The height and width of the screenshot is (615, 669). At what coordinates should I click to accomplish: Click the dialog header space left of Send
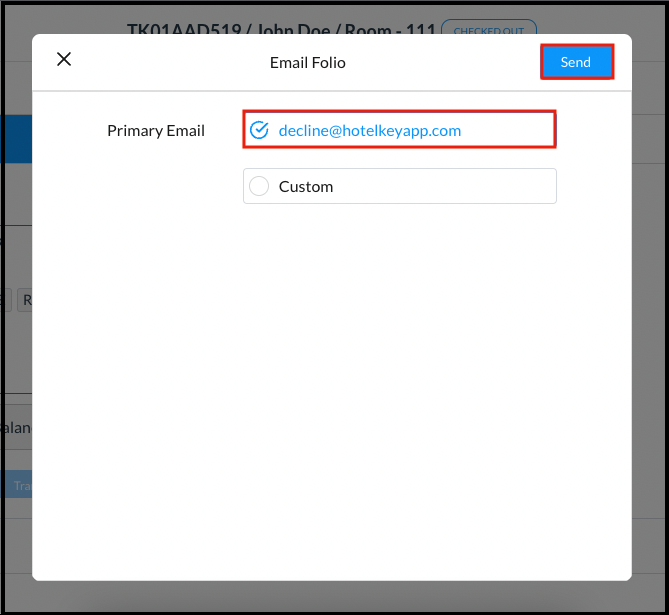click(450, 62)
